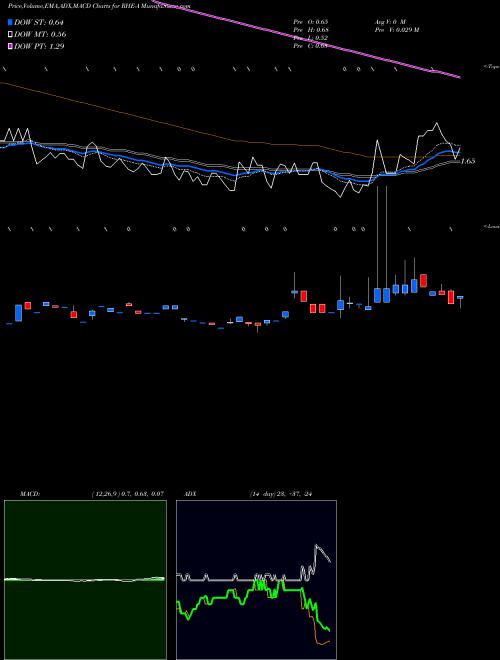
Task: Open the MACD indicator chart panel
Action: tap(85, 580)
